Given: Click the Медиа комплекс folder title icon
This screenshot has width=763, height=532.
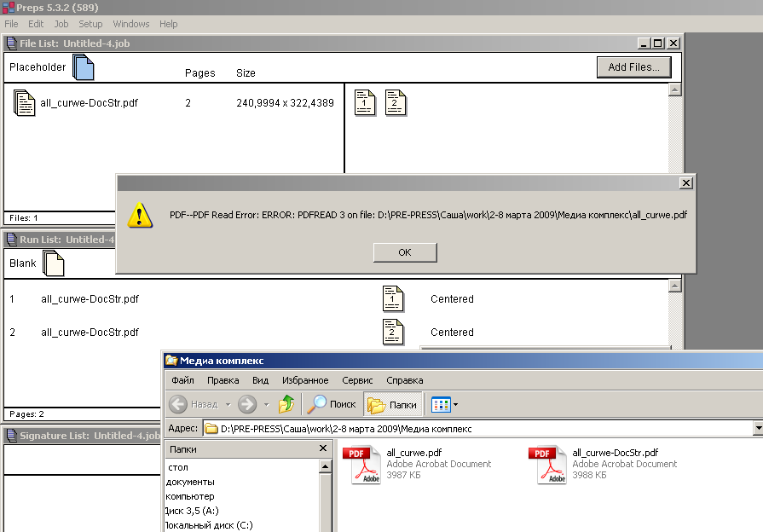Looking at the screenshot, I should click(x=171, y=361).
